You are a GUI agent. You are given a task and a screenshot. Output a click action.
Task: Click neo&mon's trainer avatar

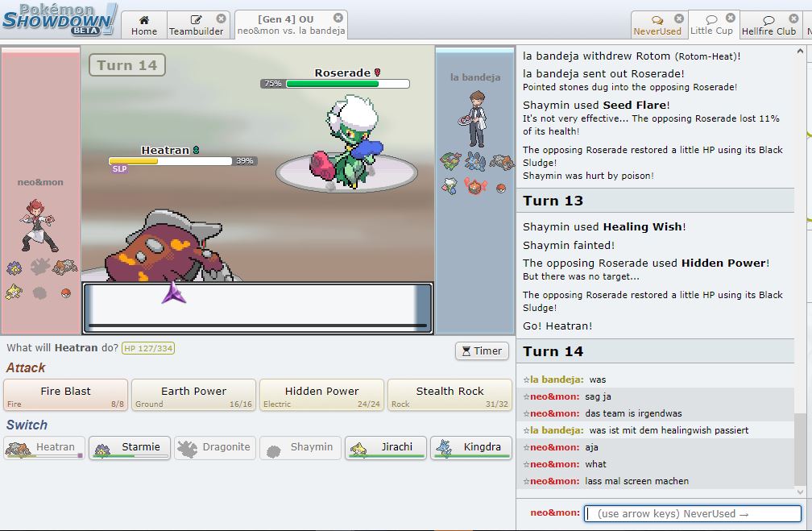(x=39, y=225)
